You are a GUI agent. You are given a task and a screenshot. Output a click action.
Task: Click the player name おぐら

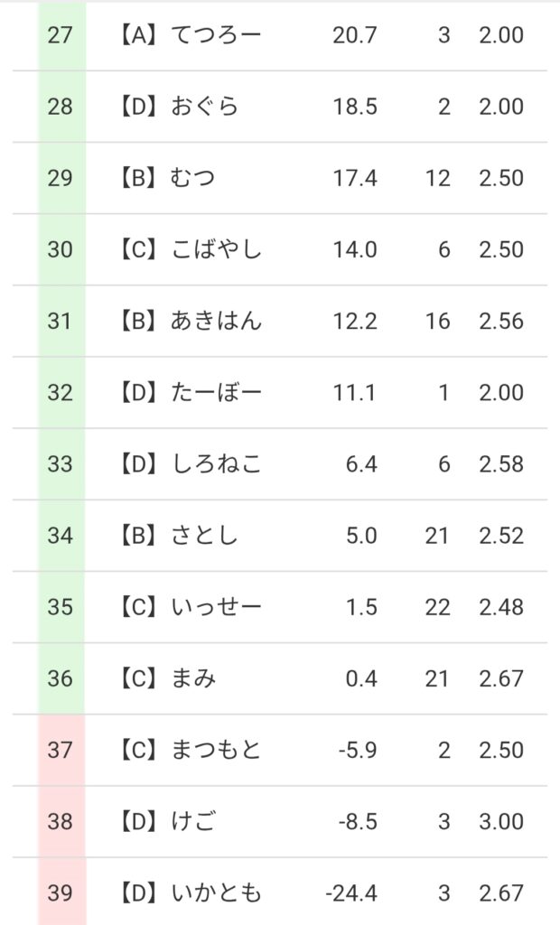[x=205, y=107]
